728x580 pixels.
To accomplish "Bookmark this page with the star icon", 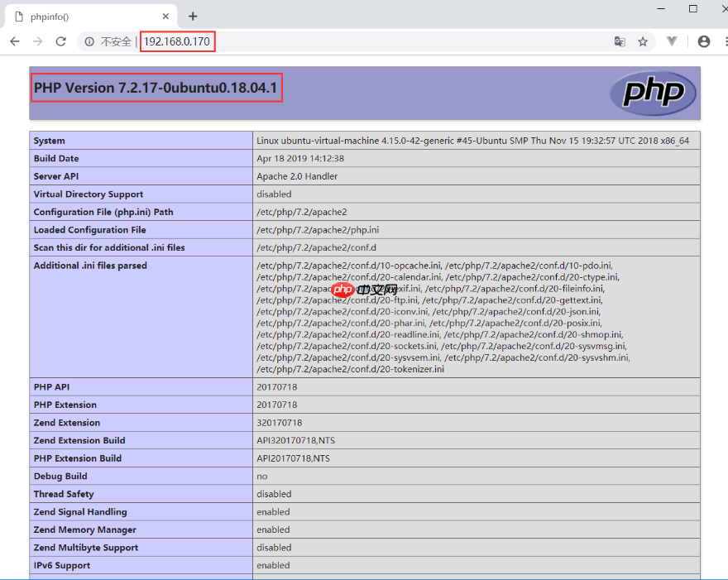I will 643,42.
